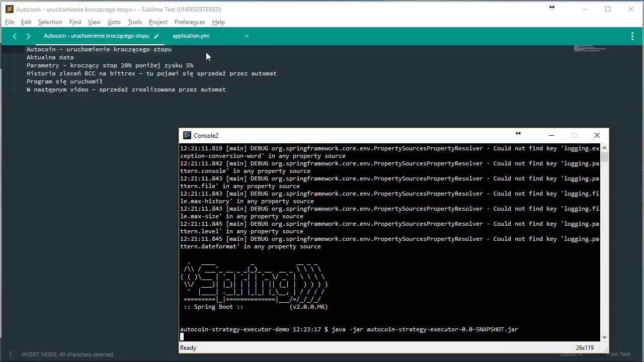This screenshot has width=644, height=362.
Task: Click the Console2 window icon
Action: [187, 135]
